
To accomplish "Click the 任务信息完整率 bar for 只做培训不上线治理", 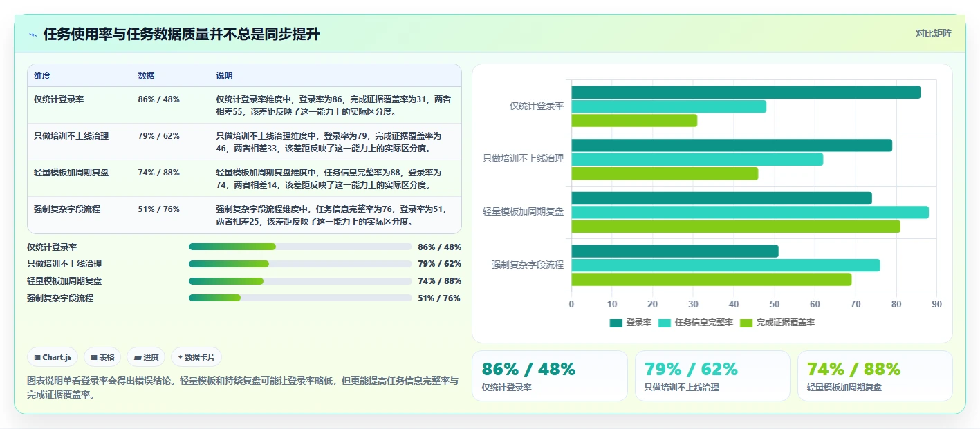I will click(697, 160).
